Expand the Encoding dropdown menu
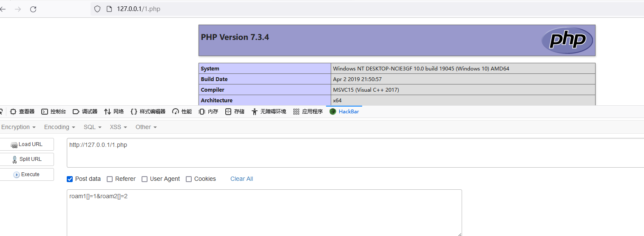Screen dimensions: 644x236 click(x=60, y=127)
